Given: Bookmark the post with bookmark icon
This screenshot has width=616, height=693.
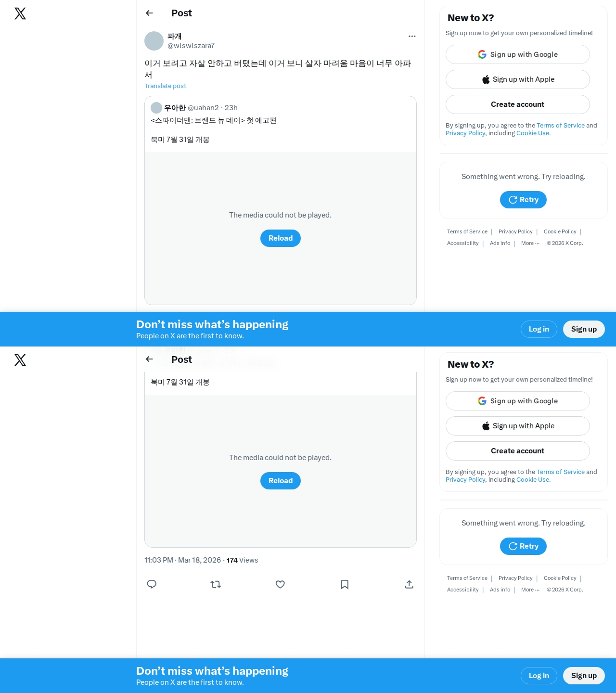Looking at the screenshot, I should click(x=345, y=584).
